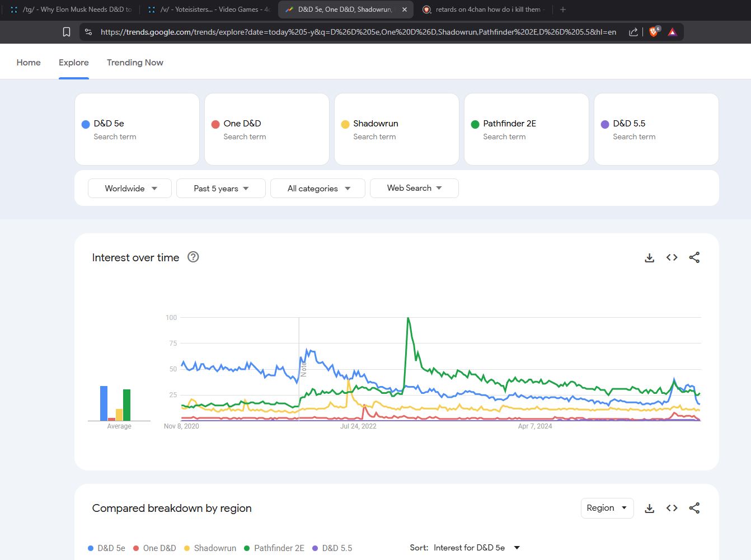Open the Worldwide location dropdown
This screenshot has width=751, height=560.
130,188
